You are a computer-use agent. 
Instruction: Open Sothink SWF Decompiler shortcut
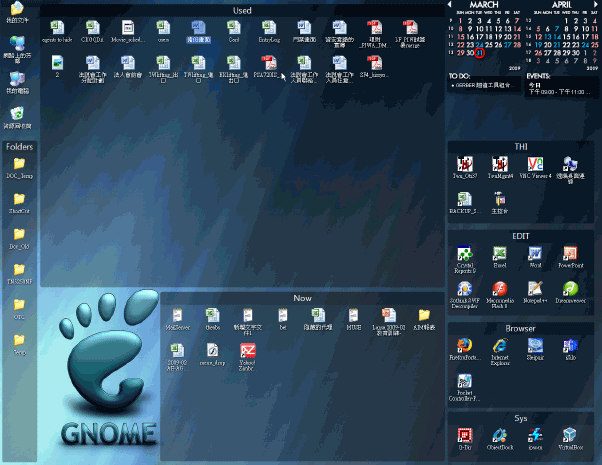point(465,295)
